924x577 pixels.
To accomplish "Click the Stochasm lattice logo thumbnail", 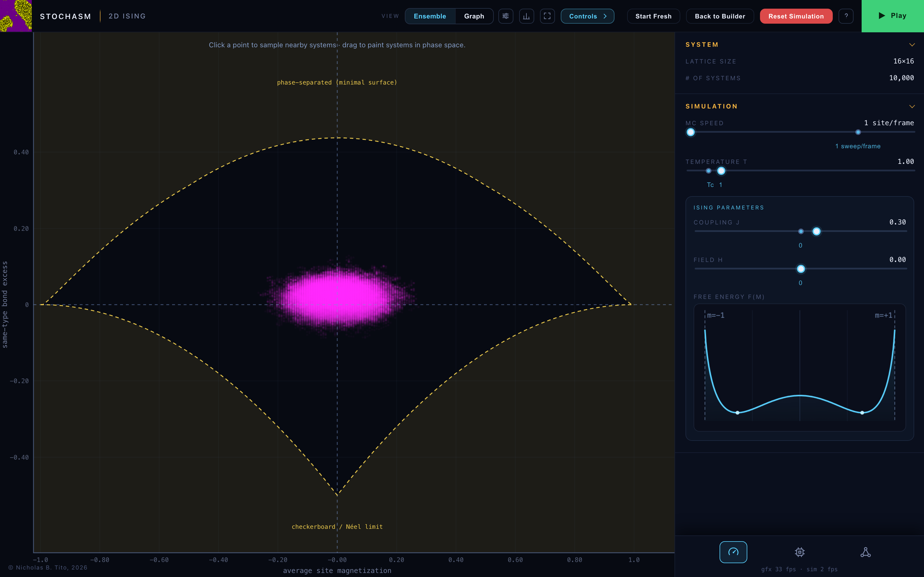I will (16, 16).
